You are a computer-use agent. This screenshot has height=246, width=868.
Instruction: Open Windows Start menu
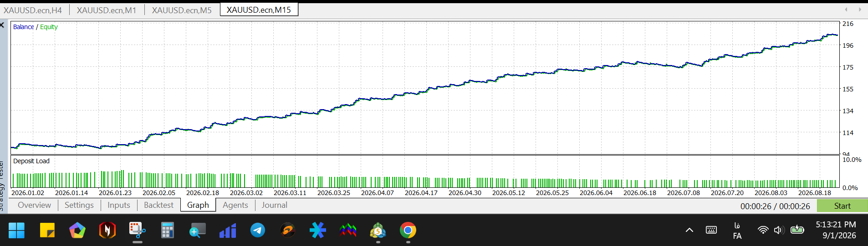[x=16, y=231]
